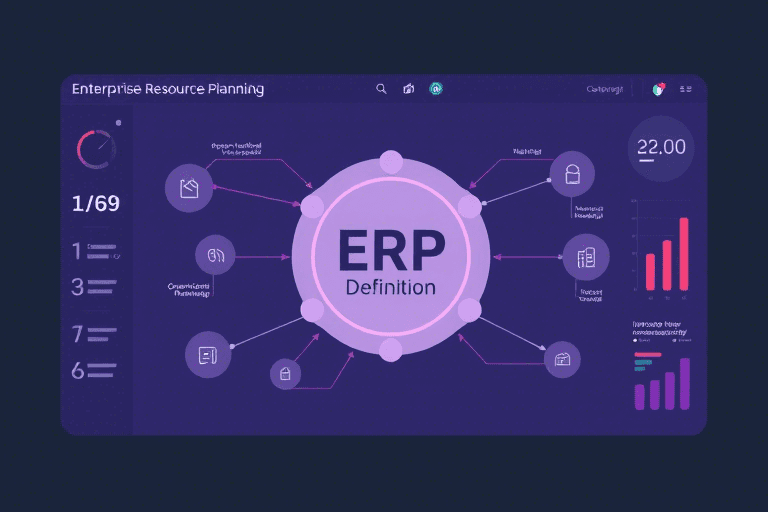768x512 pixels.
Task: Click the tallest red bar in upper chart
Action: pyautogui.click(x=684, y=253)
